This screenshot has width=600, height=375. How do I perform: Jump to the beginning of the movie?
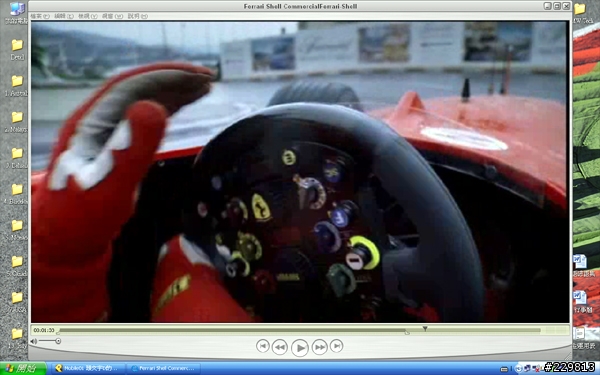point(262,346)
